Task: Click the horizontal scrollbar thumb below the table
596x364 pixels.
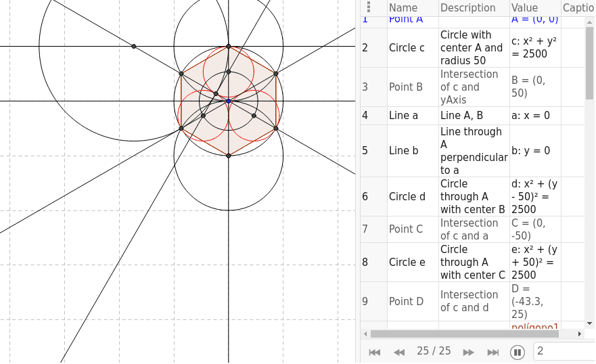Action: click(465, 334)
